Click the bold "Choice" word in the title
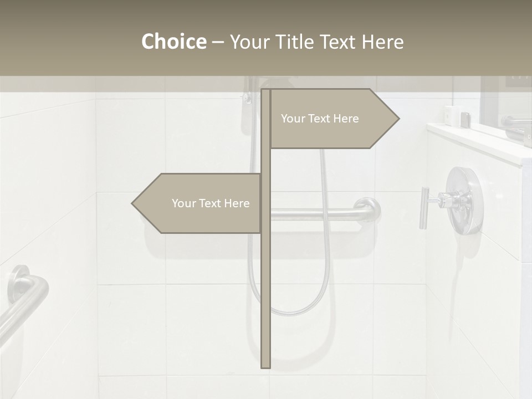This screenshot has height=399, width=532. pos(173,42)
